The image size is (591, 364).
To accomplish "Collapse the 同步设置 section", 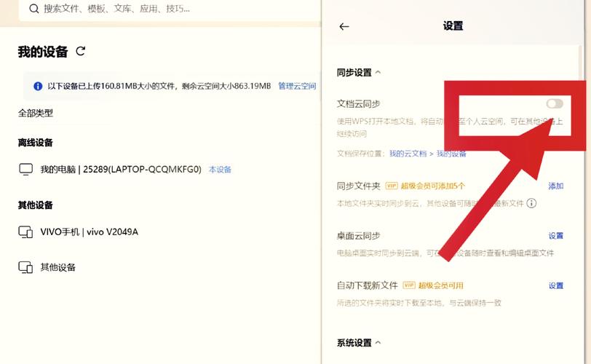I will (x=378, y=72).
